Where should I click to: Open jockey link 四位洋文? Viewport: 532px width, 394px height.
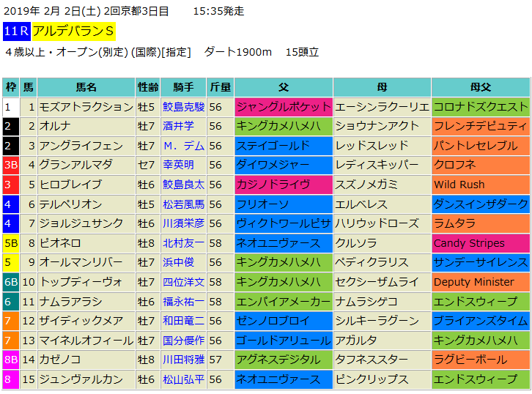click(183, 282)
